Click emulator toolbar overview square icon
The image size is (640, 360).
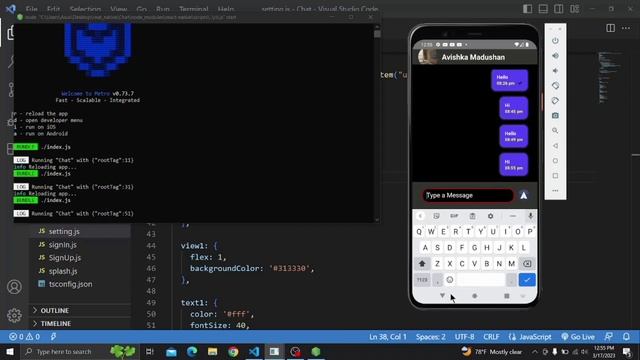coord(555,176)
